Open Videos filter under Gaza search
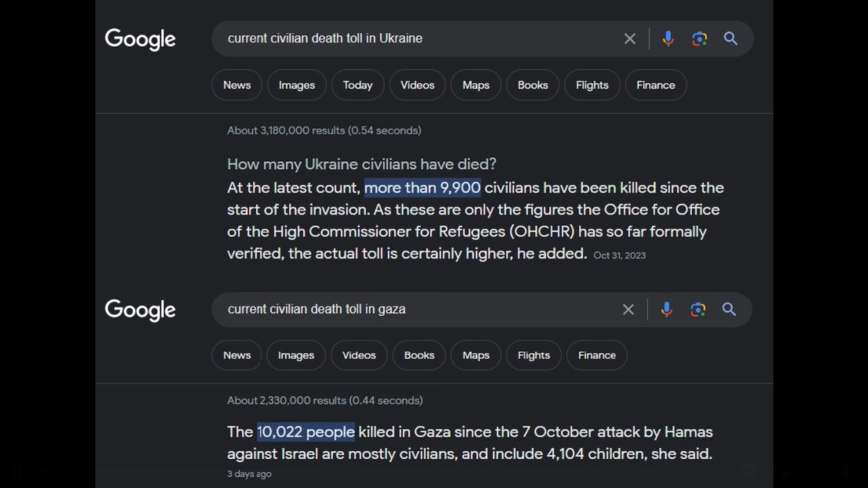Screen dimensions: 868x488 [x=359, y=355]
